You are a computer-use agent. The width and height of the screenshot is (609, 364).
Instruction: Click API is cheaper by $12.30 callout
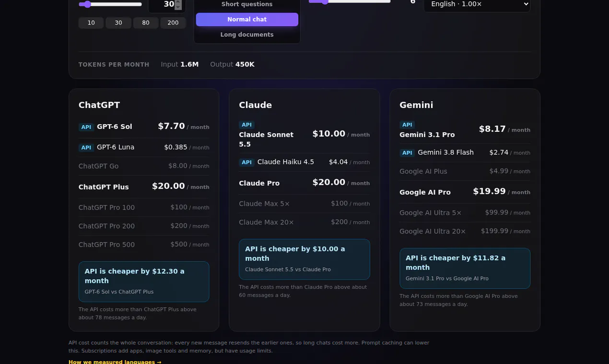pyautogui.click(x=144, y=282)
